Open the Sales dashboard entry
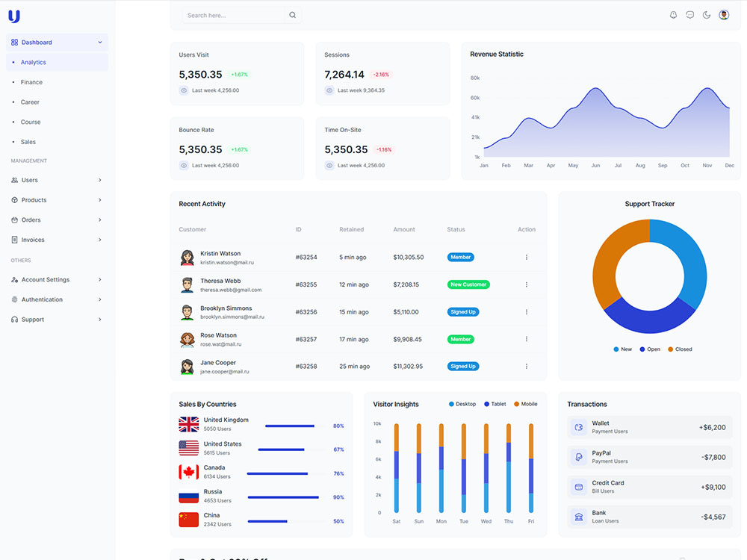 click(x=28, y=141)
